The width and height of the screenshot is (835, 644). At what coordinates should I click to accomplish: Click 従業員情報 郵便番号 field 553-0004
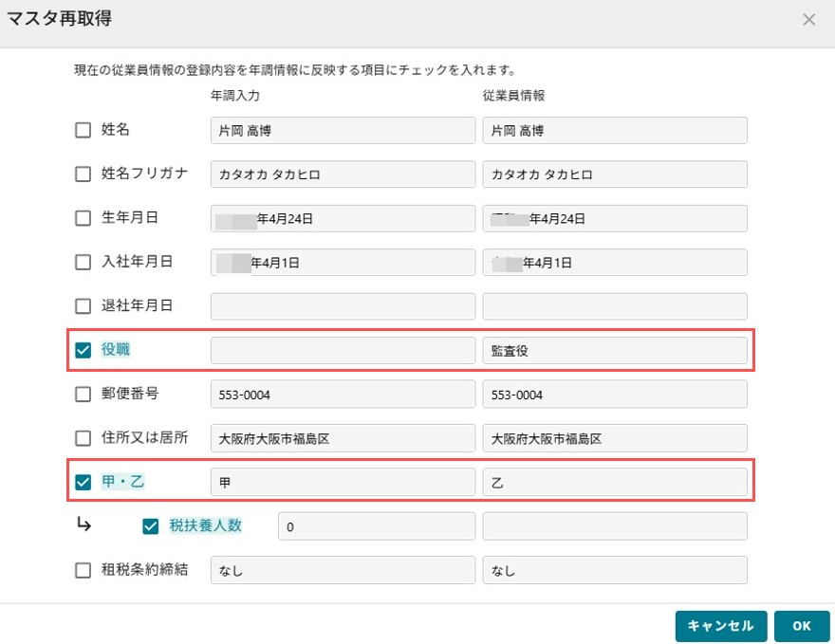point(615,395)
